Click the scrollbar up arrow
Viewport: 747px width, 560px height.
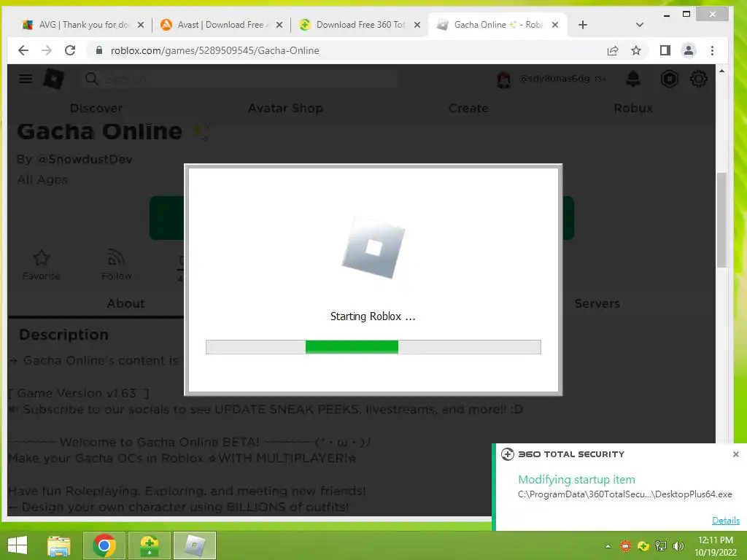pos(721,71)
